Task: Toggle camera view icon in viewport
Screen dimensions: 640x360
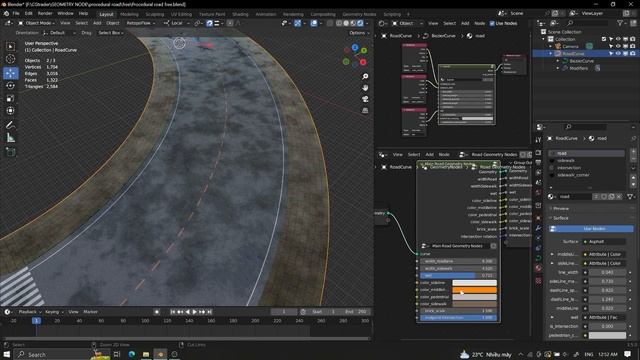Action: (365, 99)
